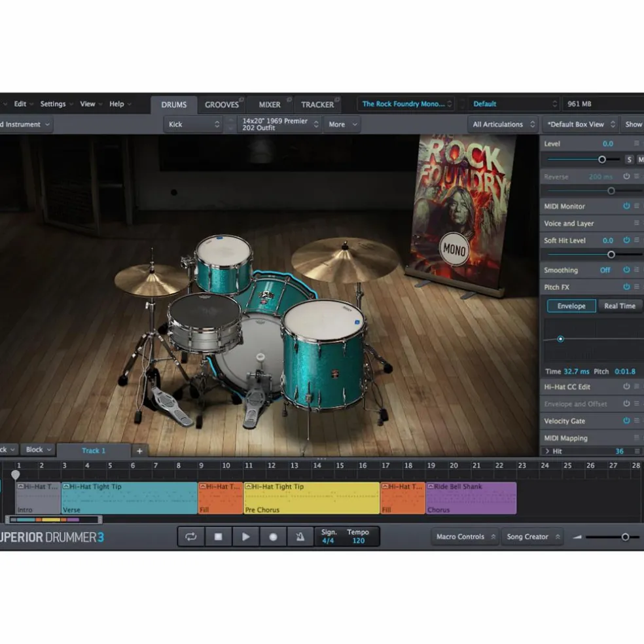
Task: Open the Envelope and Offset options menu icon
Action: click(x=636, y=403)
